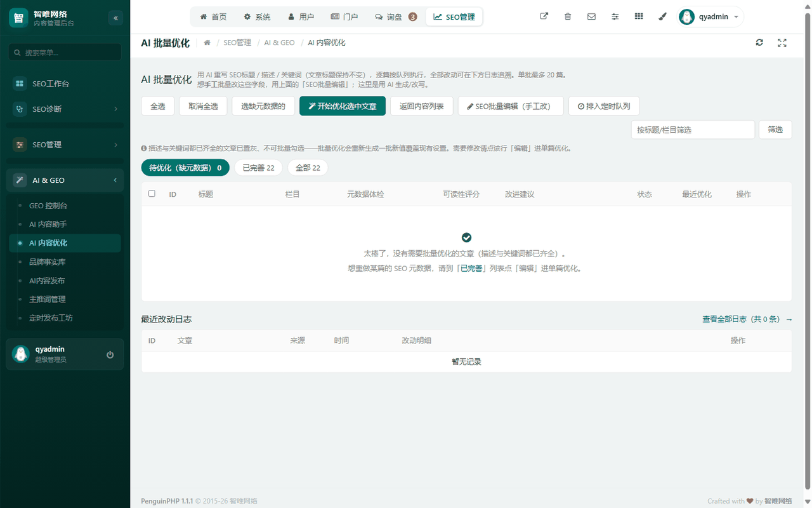The width and height of the screenshot is (812, 508).
Task: Open the paintbrush theme icon
Action: [662, 17]
